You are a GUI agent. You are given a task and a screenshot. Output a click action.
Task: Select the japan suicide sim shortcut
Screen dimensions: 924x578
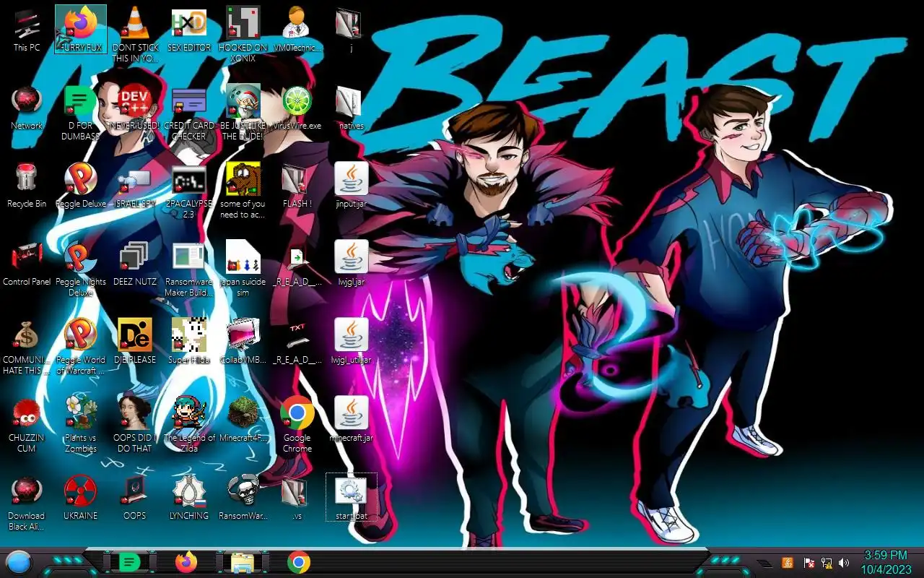click(x=243, y=269)
